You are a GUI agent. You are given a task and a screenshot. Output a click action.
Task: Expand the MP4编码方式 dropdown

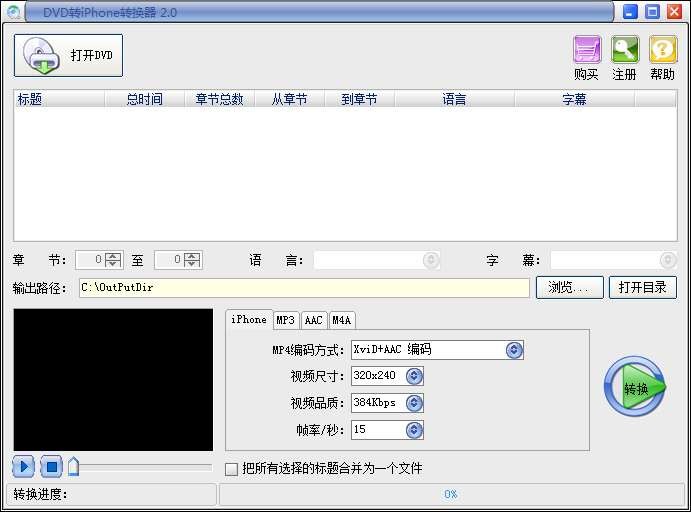point(514,350)
